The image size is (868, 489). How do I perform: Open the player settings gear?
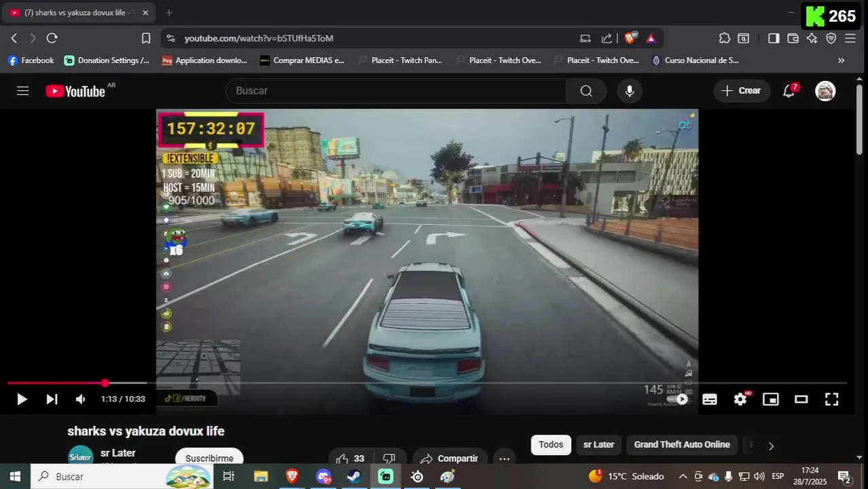pyautogui.click(x=740, y=399)
